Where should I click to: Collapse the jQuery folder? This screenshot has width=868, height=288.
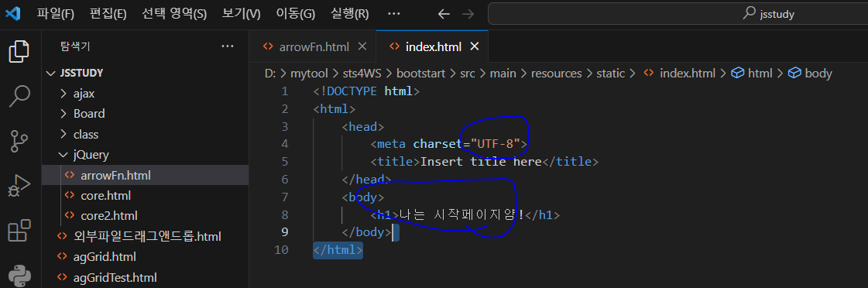pos(145,155)
